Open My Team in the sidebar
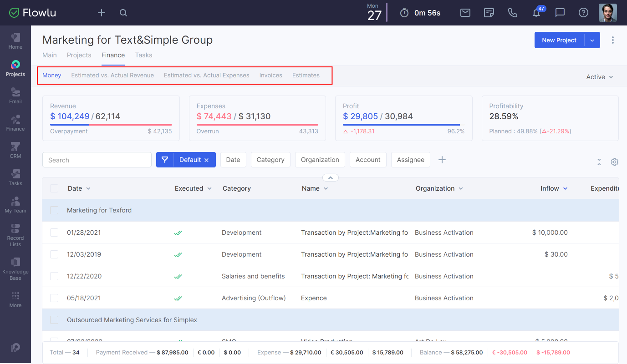Image resolution: width=627 pixels, height=364 pixels. click(x=15, y=205)
